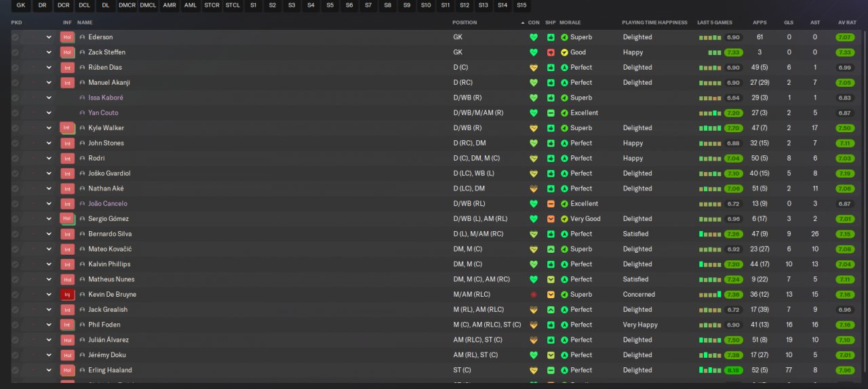Image resolution: width=868 pixels, height=389 pixels.
Task: Sort the table by the Position column header
Action: (x=465, y=22)
